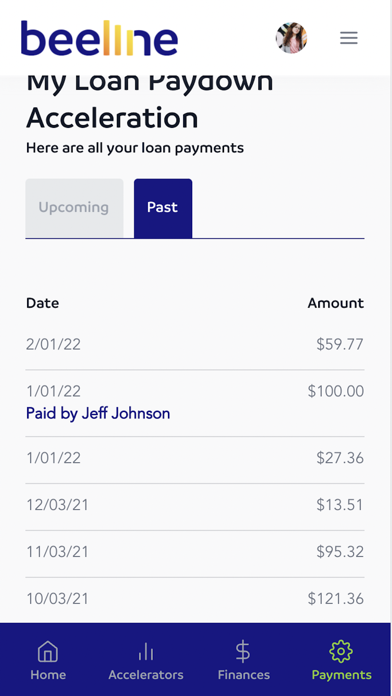Click the user profile avatar
The width and height of the screenshot is (392, 696).
point(291,38)
